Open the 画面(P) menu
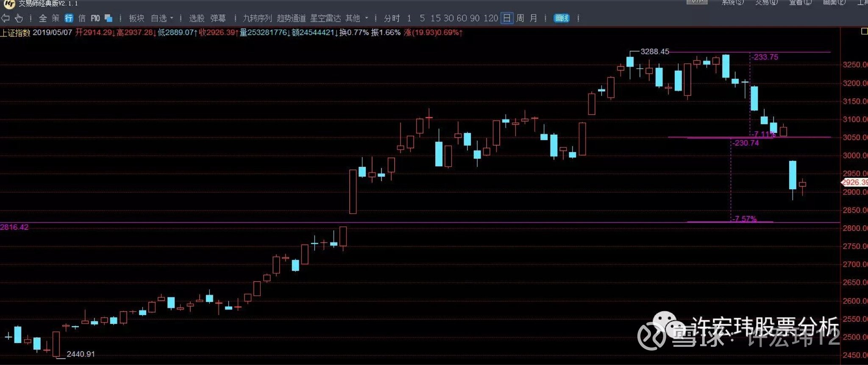The width and height of the screenshot is (868, 365). click(834, 2)
